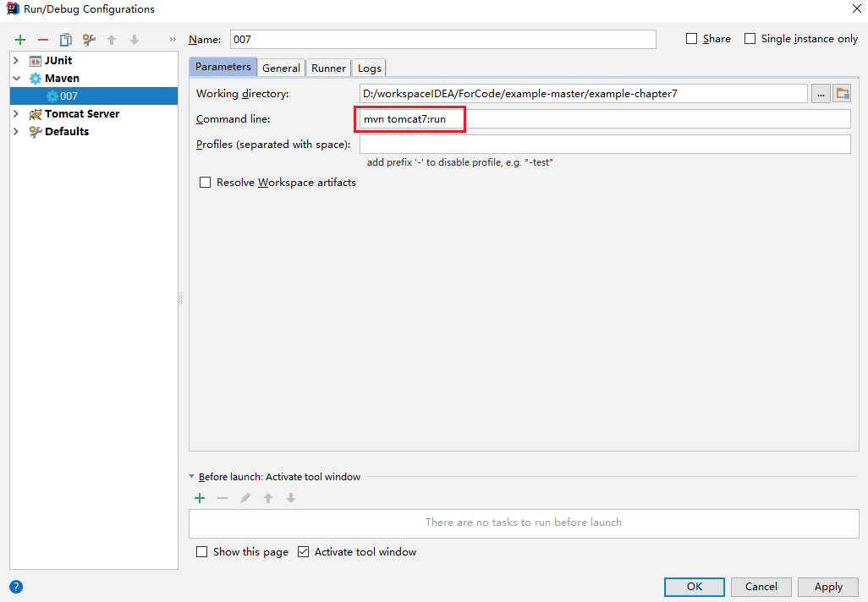Edit configuration defaults with wrench icon
The height and width of the screenshot is (602, 868).
[88, 39]
